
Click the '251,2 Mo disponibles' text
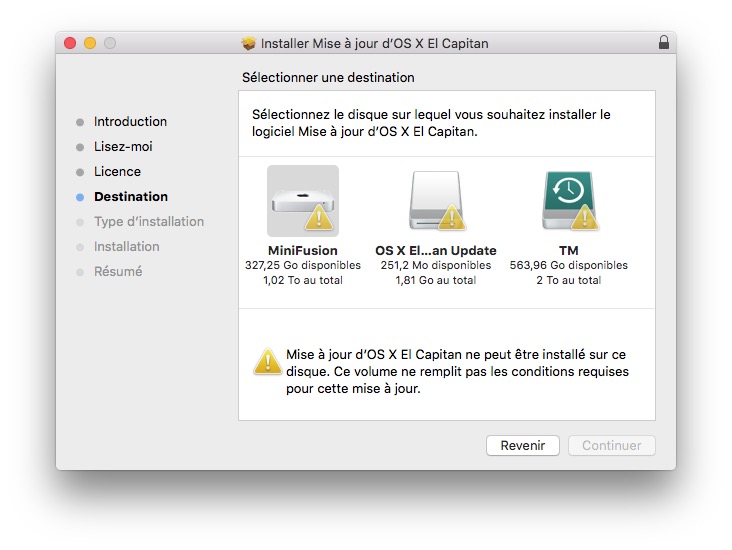(x=436, y=265)
